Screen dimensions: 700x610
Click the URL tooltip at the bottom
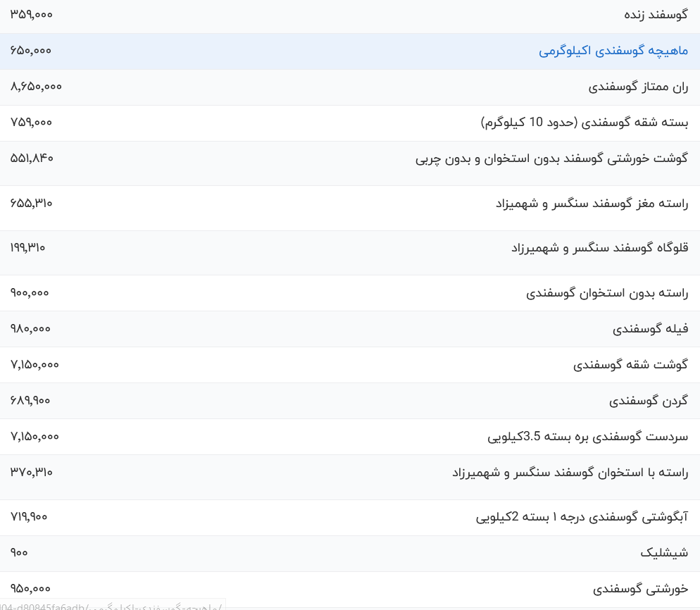coord(111,606)
